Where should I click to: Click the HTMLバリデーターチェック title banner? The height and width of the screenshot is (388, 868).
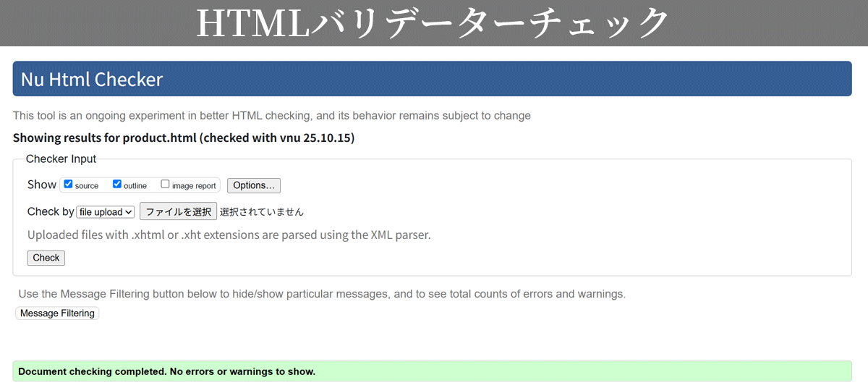pos(434,23)
